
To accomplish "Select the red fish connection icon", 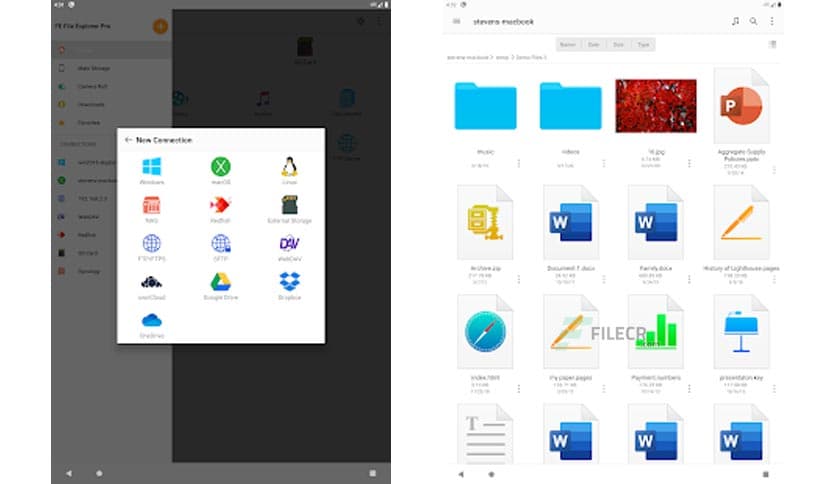I will click(x=220, y=205).
